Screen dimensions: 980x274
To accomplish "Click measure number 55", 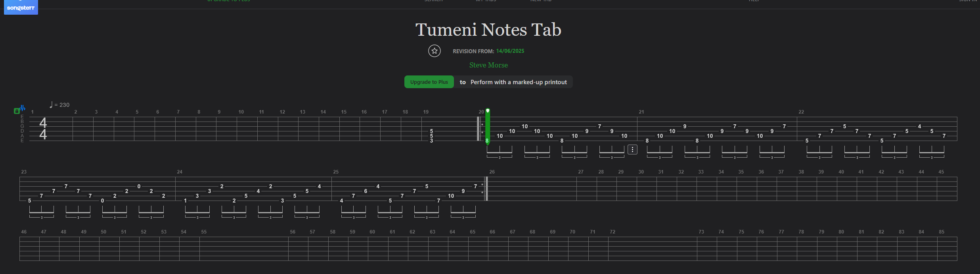I will (204, 232).
